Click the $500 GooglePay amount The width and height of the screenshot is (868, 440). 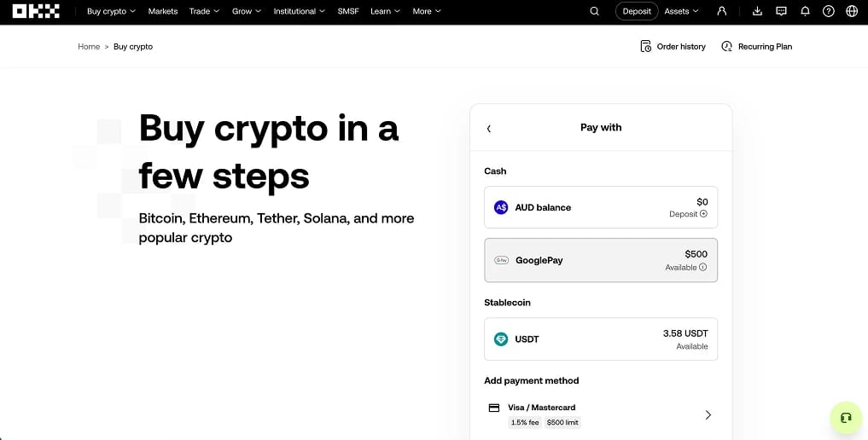point(696,254)
